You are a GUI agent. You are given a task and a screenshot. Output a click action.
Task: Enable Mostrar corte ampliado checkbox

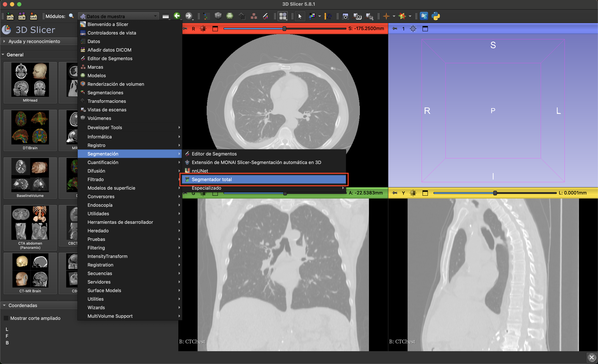pos(6,318)
